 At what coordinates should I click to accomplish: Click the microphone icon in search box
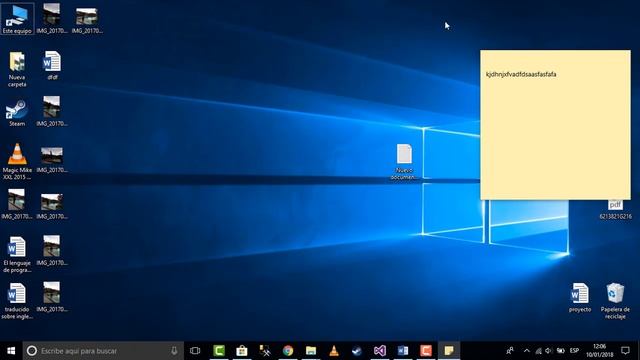[x=174, y=351]
